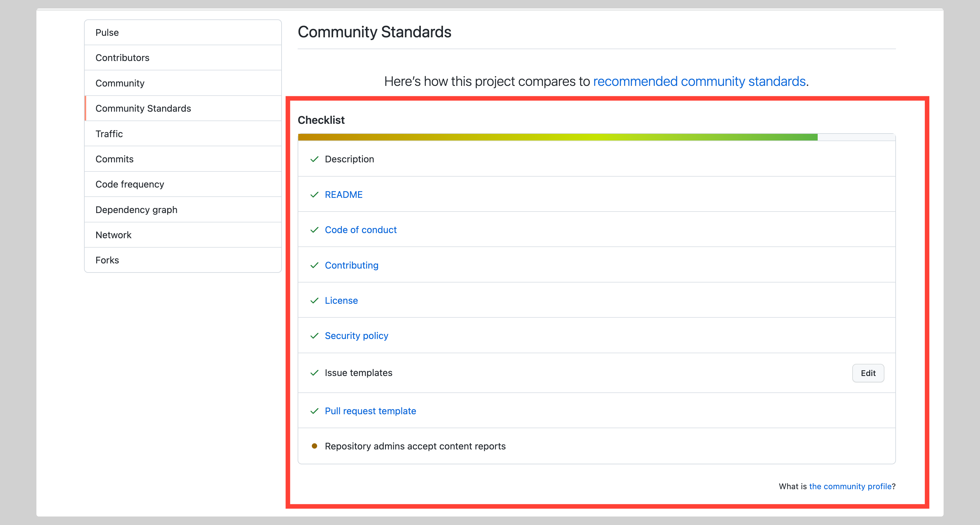Open the Pull request template link

(370, 411)
